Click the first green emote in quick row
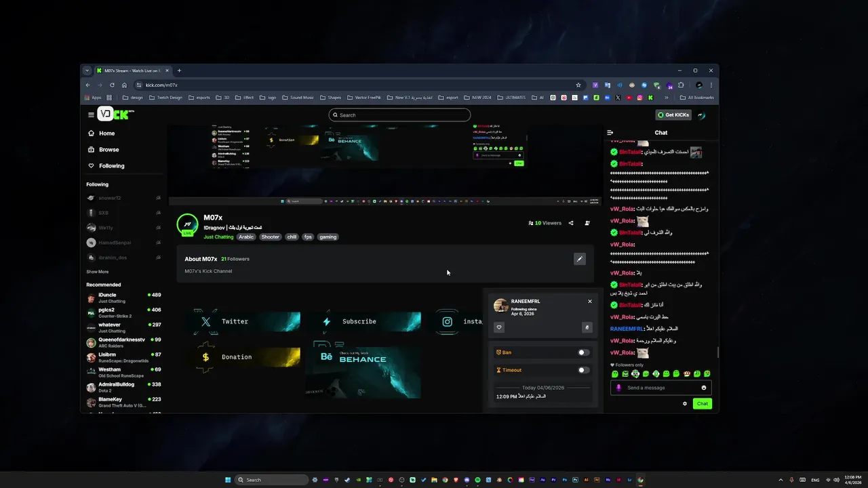Viewport: 868px width, 488px height. point(615,374)
